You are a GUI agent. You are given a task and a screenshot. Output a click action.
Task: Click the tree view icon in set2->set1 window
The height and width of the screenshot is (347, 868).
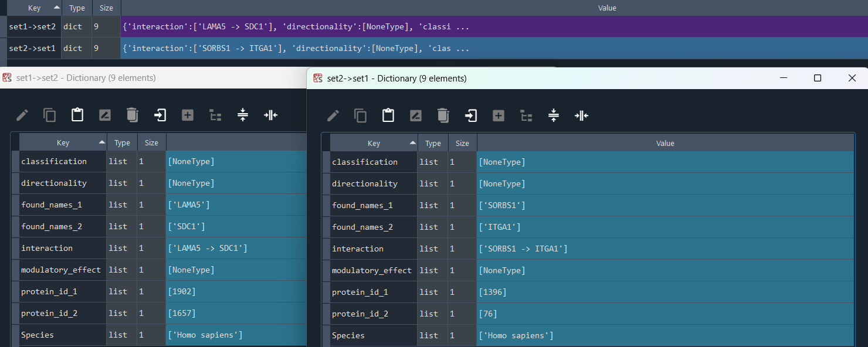point(526,115)
